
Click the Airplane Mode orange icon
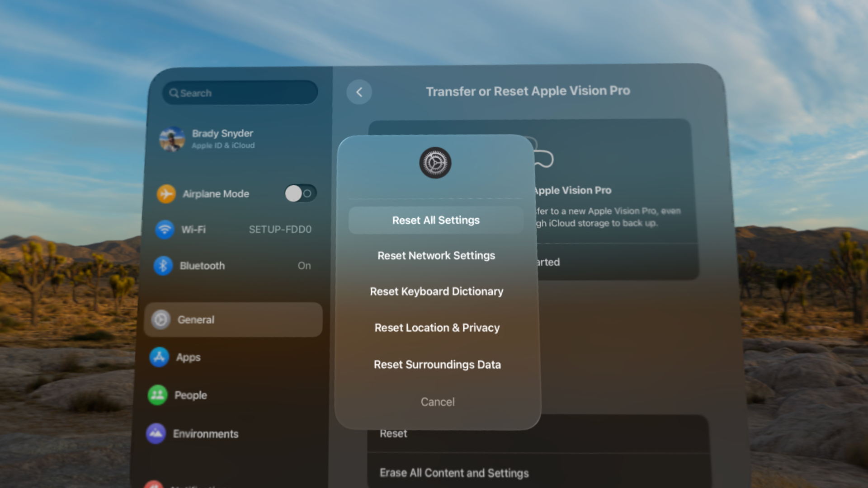[x=166, y=194]
